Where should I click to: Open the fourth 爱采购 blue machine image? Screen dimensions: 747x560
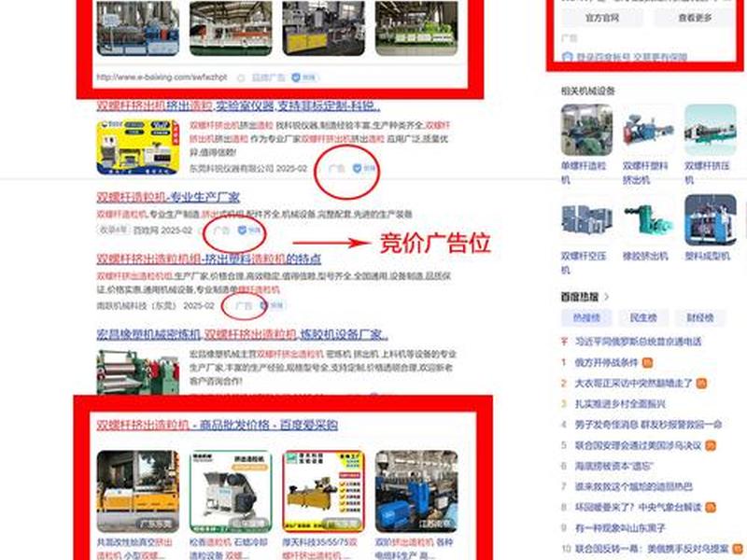(x=416, y=492)
